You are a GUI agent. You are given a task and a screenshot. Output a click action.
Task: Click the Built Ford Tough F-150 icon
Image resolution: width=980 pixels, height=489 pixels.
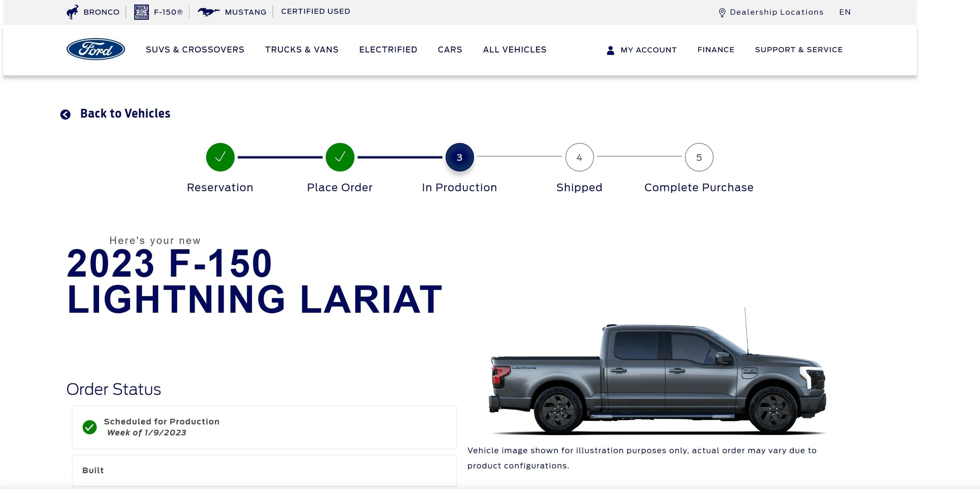point(141,12)
